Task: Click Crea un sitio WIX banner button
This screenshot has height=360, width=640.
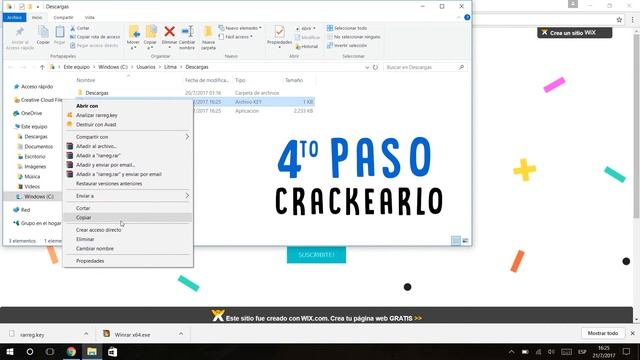Action: point(574,33)
